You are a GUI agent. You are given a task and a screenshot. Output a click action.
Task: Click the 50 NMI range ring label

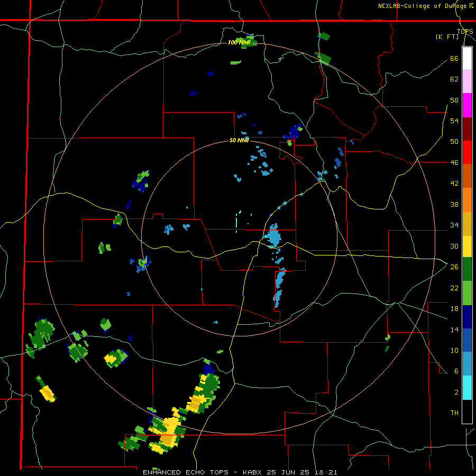pyautogui.click(x=239, y=140)
